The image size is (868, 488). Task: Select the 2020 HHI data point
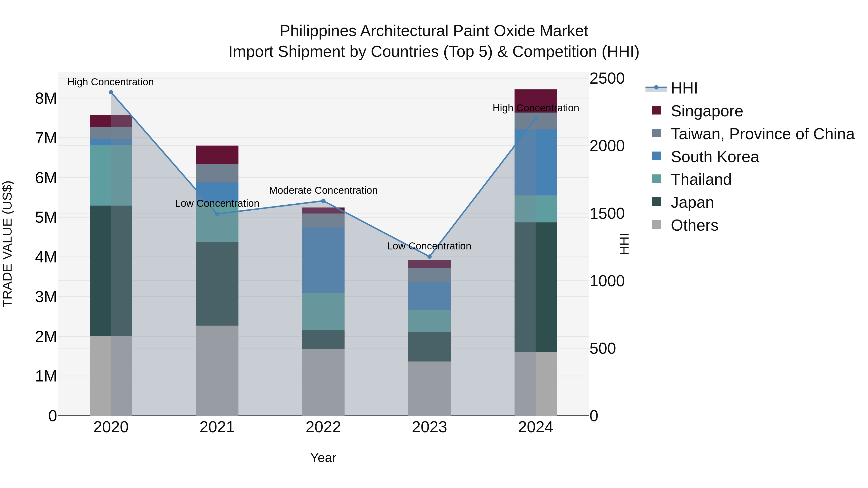[111, 92]
